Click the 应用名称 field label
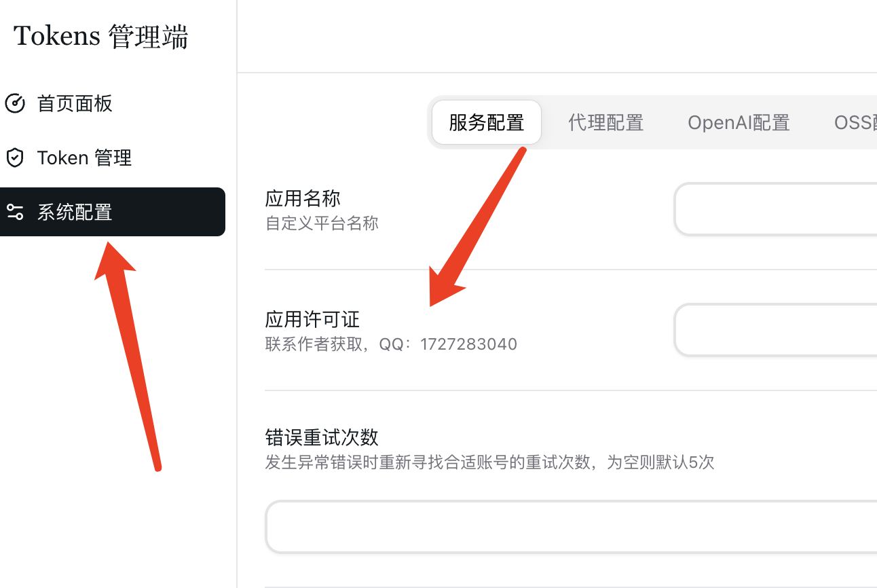Screen dimensions: 877x588 tap(303, 198)
